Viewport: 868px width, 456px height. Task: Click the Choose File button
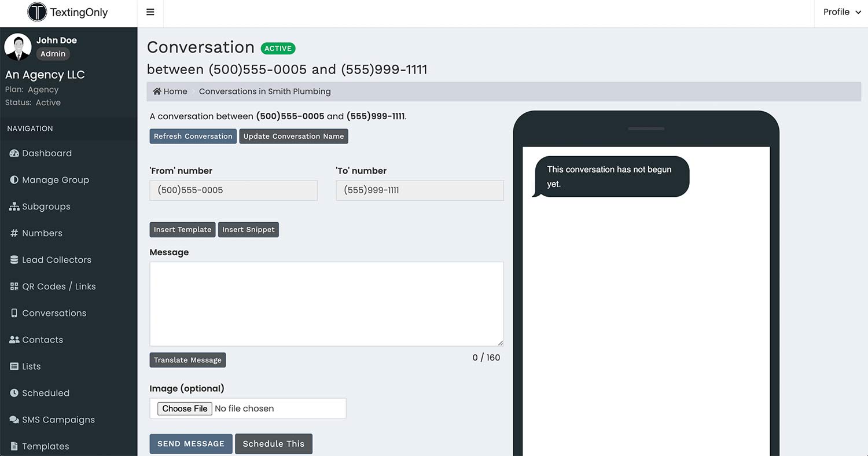[185, 409]
